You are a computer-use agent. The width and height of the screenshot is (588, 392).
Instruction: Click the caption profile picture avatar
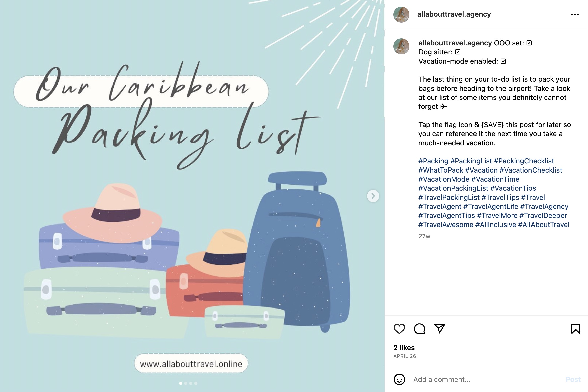(x=401, y=46)
